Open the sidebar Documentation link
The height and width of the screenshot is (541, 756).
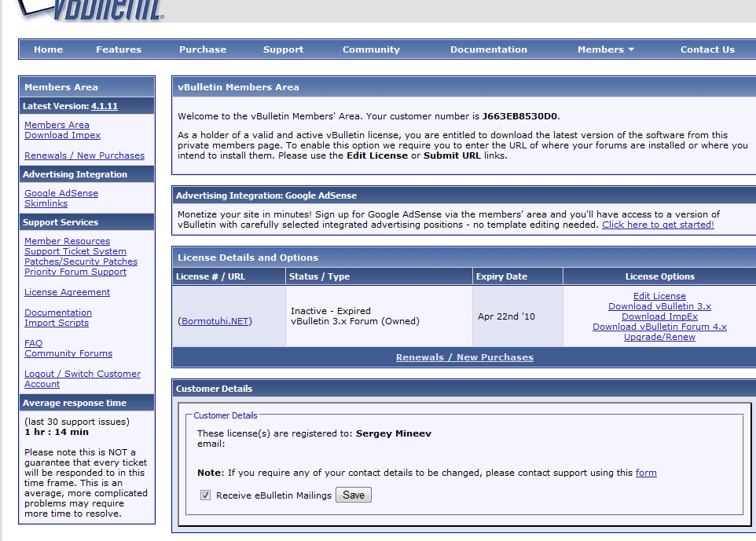click(58, 313)
